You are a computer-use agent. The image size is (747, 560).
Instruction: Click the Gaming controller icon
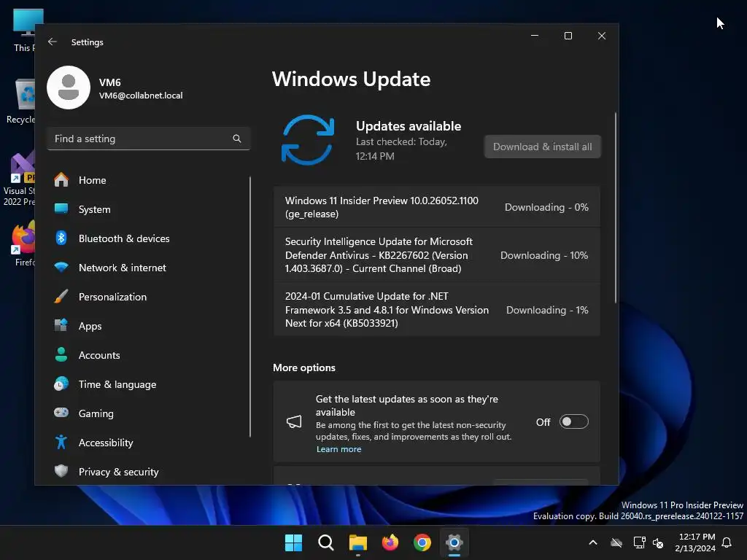coord(61,413)
